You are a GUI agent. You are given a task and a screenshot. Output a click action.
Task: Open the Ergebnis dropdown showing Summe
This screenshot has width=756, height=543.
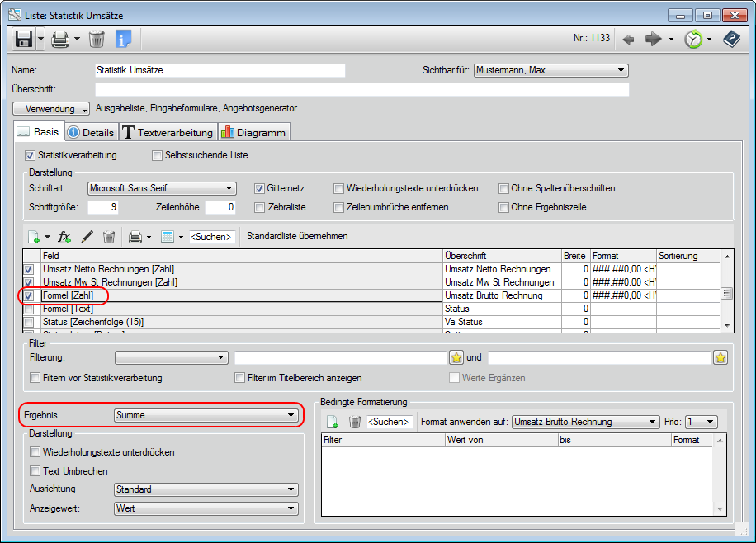click(207, 416)
